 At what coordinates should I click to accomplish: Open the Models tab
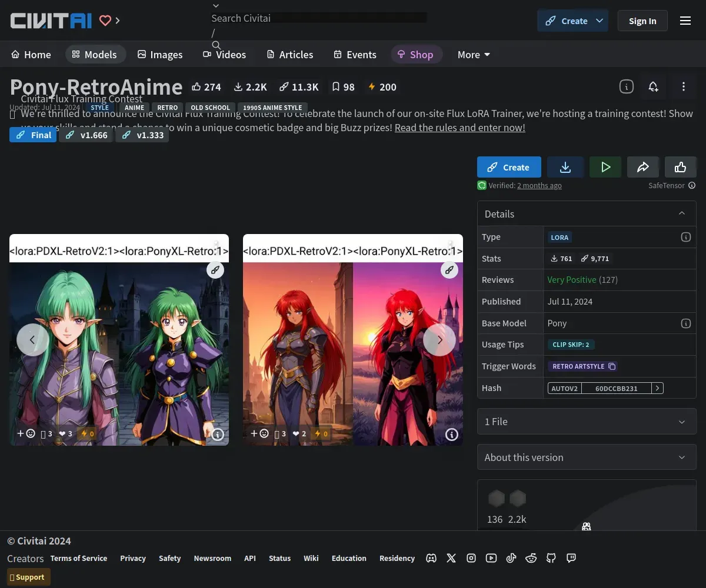[x=95, y=55]
